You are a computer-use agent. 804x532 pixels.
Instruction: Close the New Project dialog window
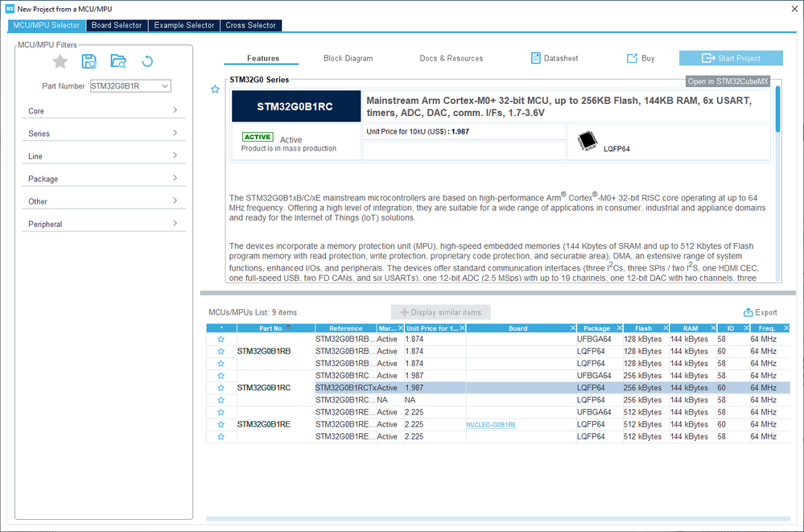[794, 9]
